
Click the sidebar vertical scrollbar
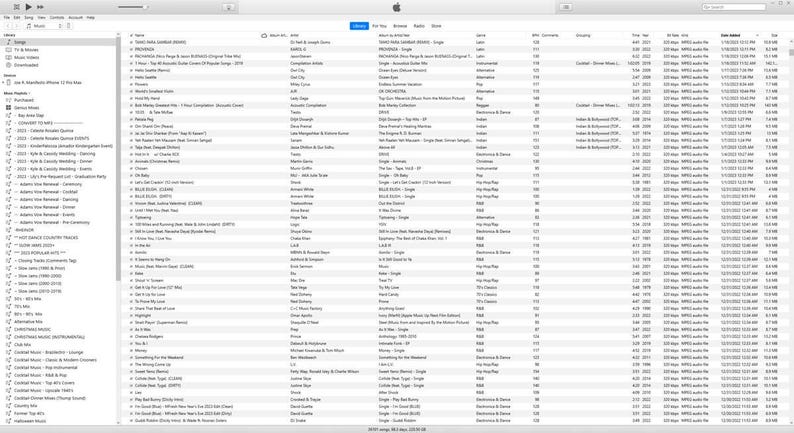(x=118, y=158)
